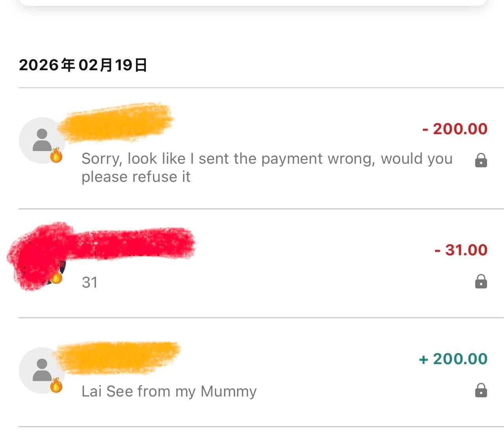This screenshot has width=504, height=432.
Task: Select the red -200.00 amount
Action: [455, 129]
